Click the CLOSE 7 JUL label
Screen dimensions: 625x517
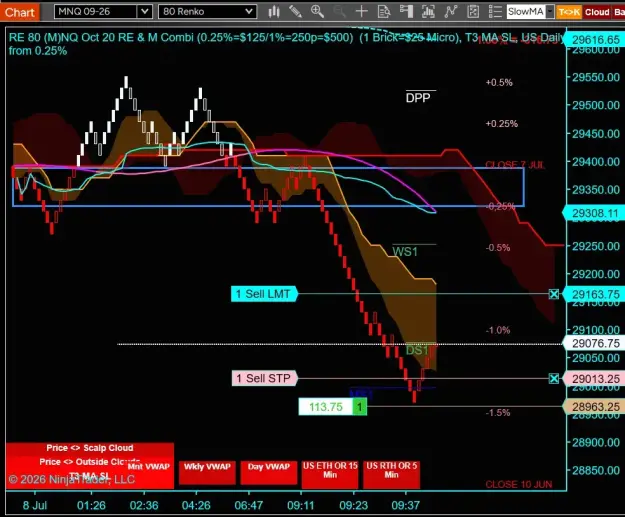point(515,165)
